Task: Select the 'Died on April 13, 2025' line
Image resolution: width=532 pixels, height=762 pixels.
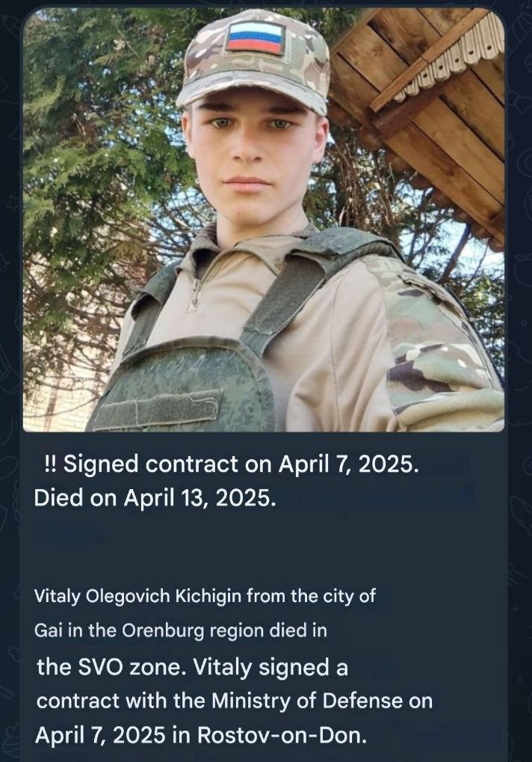Action: (x=155, y=498)
